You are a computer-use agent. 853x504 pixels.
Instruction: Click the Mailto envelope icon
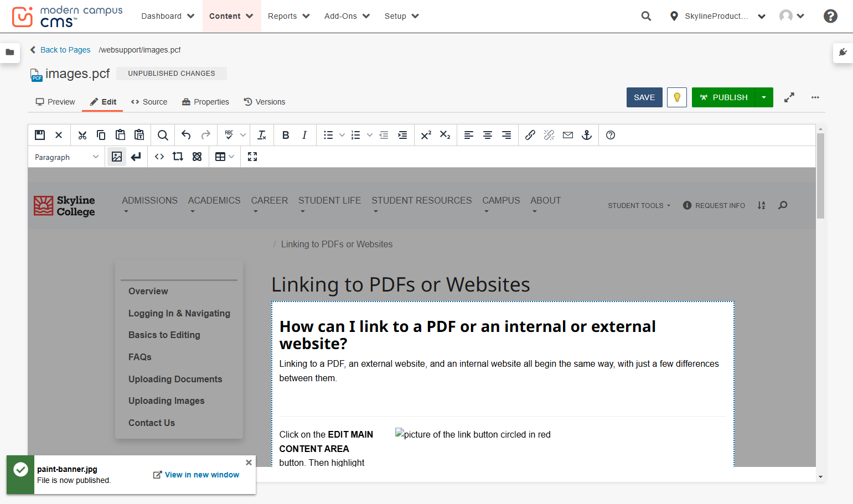[568, 135]
